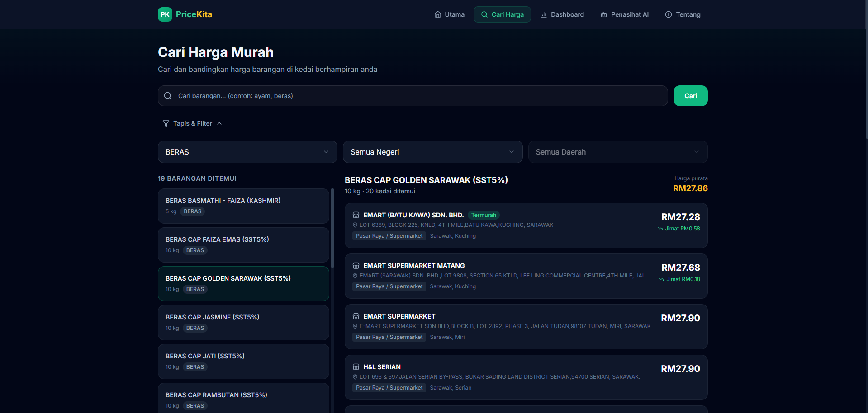This screenshot has width=868, height=413.
Task: Open the BERAS category dropdown
Action: [x=247, y=152]
